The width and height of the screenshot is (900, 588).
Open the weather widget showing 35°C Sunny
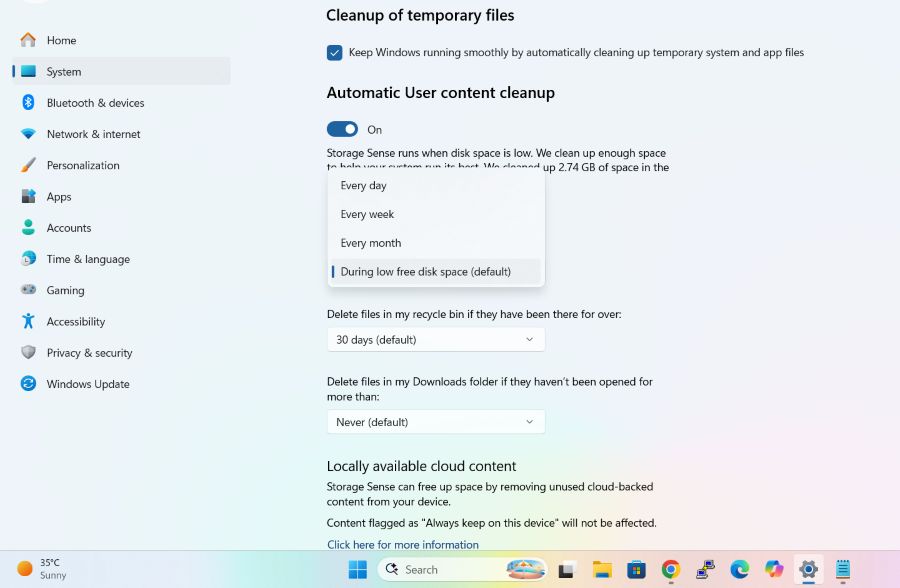point(41,569)
